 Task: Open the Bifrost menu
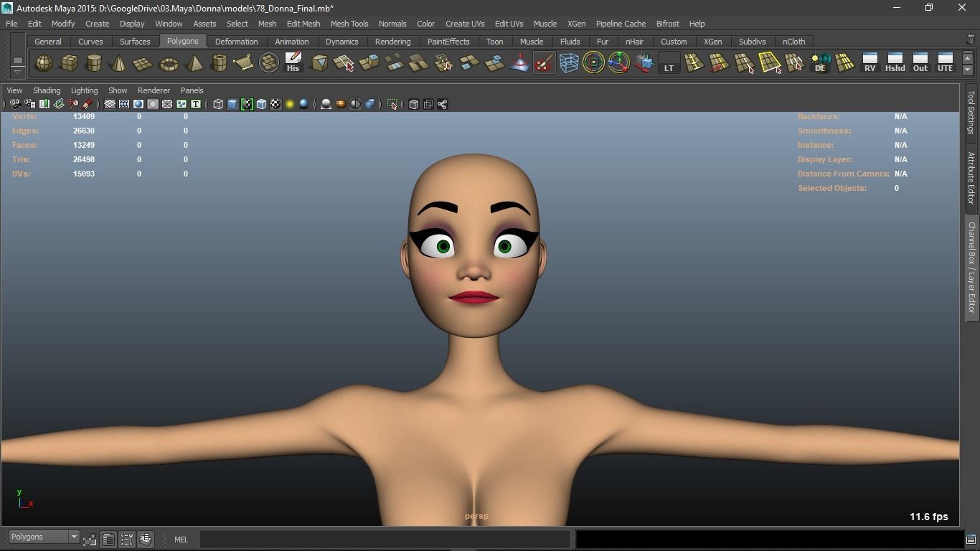coord(667,24)
